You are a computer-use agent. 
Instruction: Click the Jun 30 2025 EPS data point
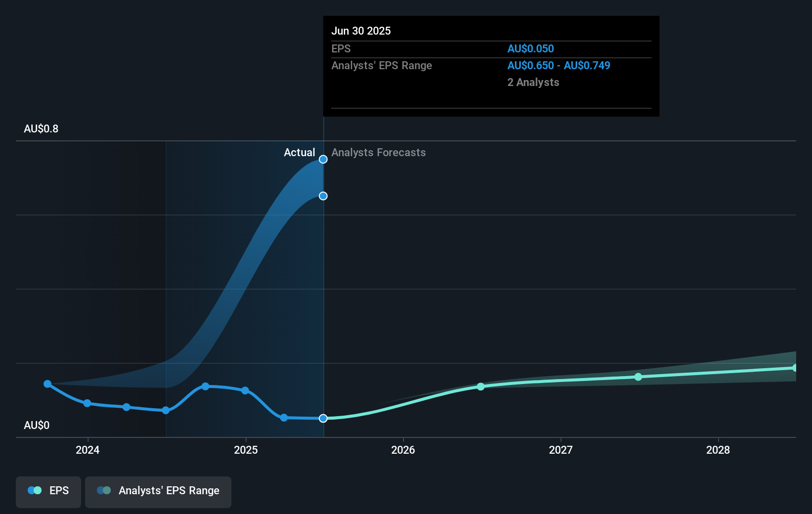pyautogui.click(x=323, y=418)
